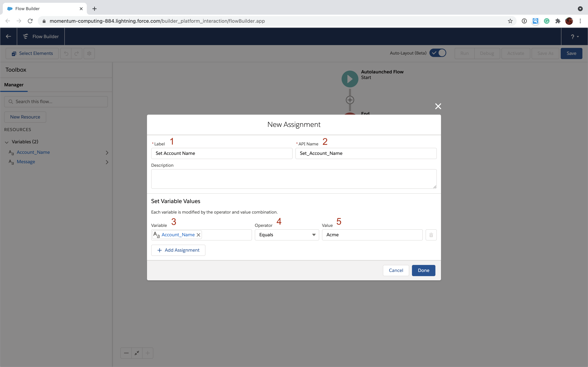588x367 pixels.
Task: Click the Redo icon in the toolbar
Action: point(76,53)
